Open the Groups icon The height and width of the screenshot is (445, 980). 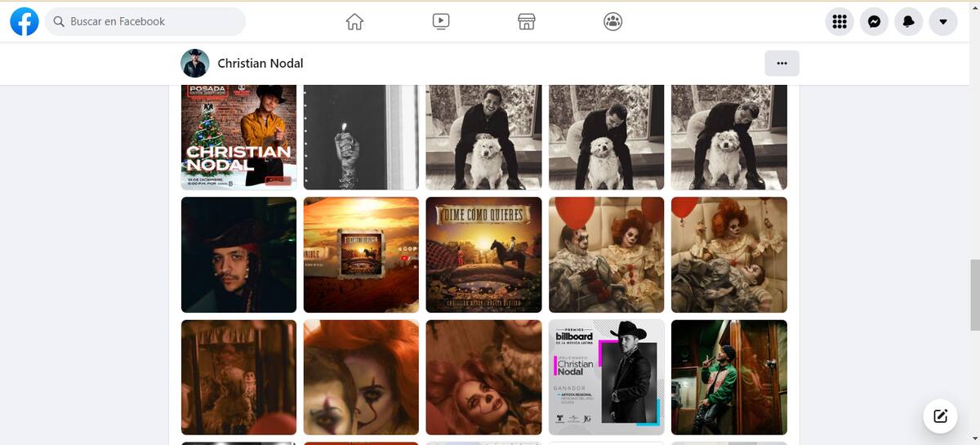click(612, 22)
